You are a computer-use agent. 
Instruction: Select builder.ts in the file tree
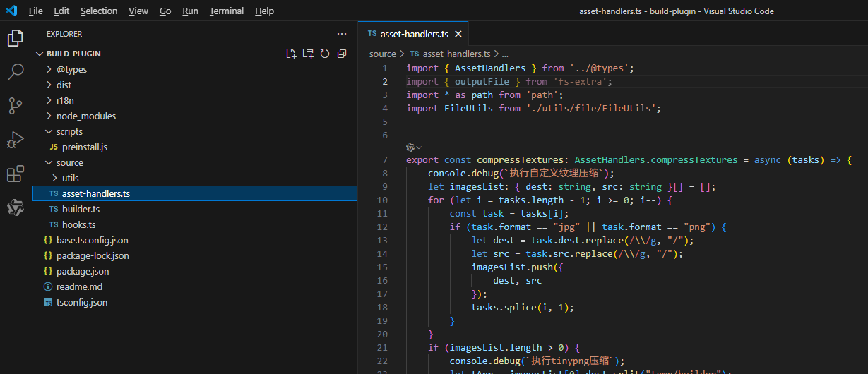pos(81,209)
